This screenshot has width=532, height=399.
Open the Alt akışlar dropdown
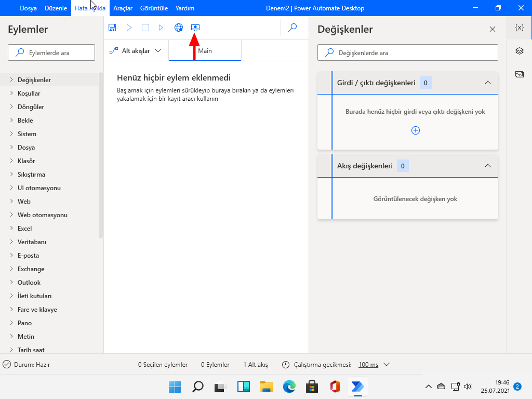coord(136,50)
